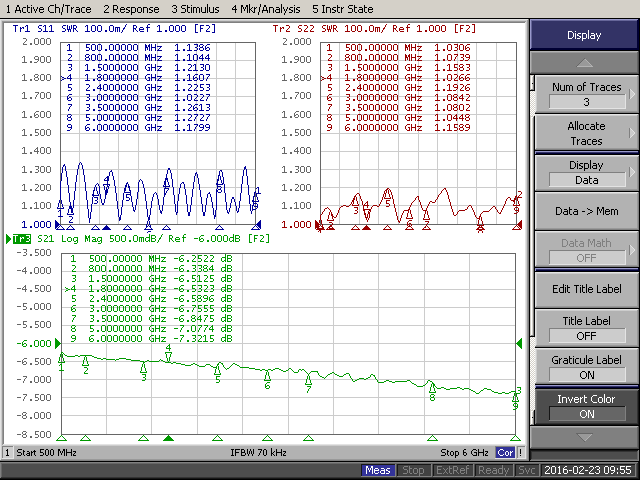640x480 pixels.
Task: Click Tr3 marker 9 row value -7.3215 dB
Action: [x=202, y=338]
